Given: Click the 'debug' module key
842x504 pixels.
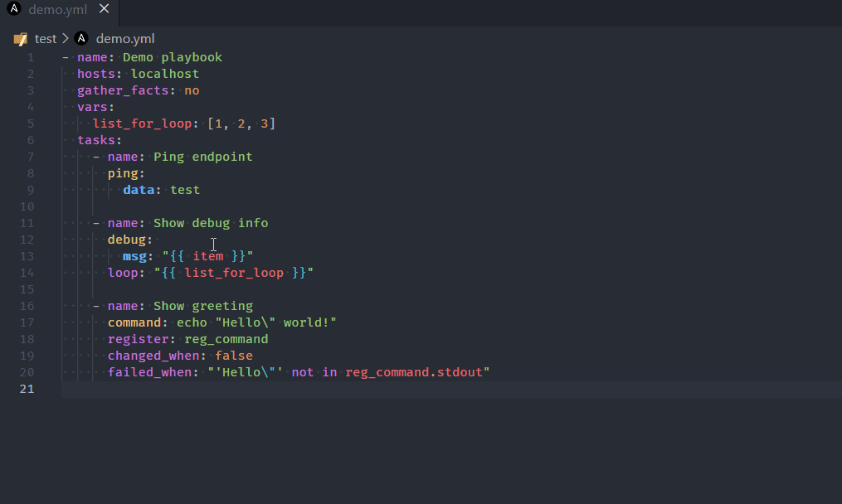Looking at the screenshot, I should 127,240.
